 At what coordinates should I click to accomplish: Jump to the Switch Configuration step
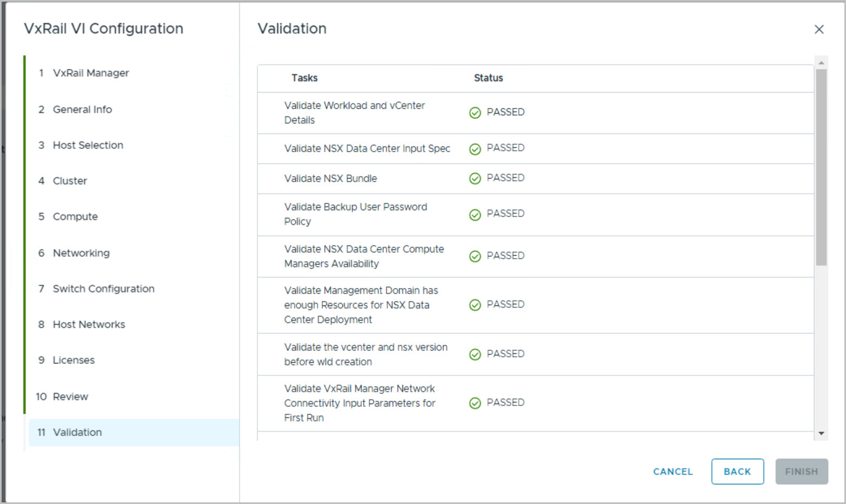click(103, 289)
